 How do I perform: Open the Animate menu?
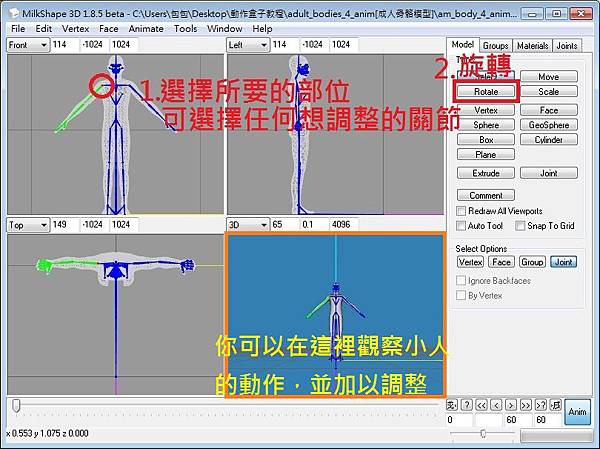pyautogui.click(x=146, y=29)
